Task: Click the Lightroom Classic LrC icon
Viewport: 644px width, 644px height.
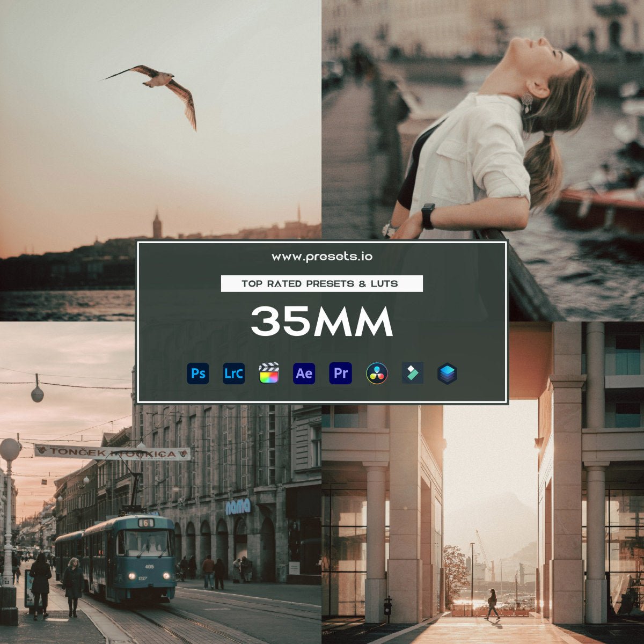Action: tap(234, 374)
